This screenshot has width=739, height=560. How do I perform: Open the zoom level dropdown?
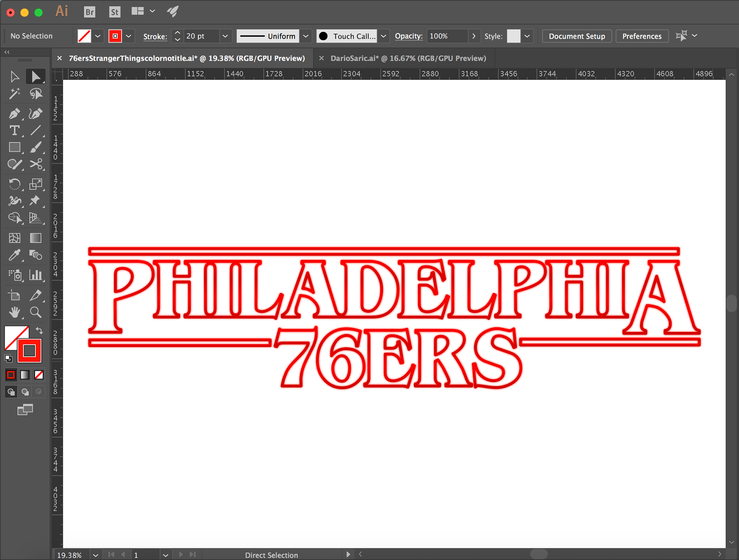(95, 555)
